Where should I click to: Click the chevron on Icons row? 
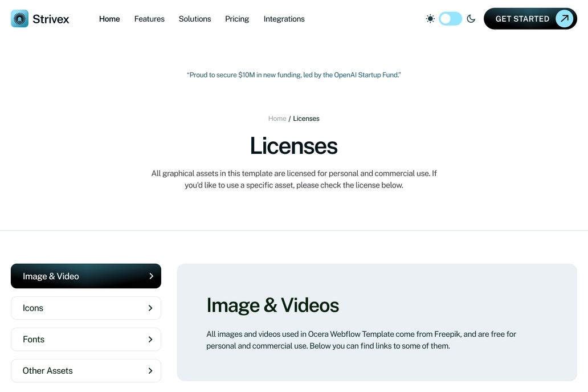click(x=150, y=308)
